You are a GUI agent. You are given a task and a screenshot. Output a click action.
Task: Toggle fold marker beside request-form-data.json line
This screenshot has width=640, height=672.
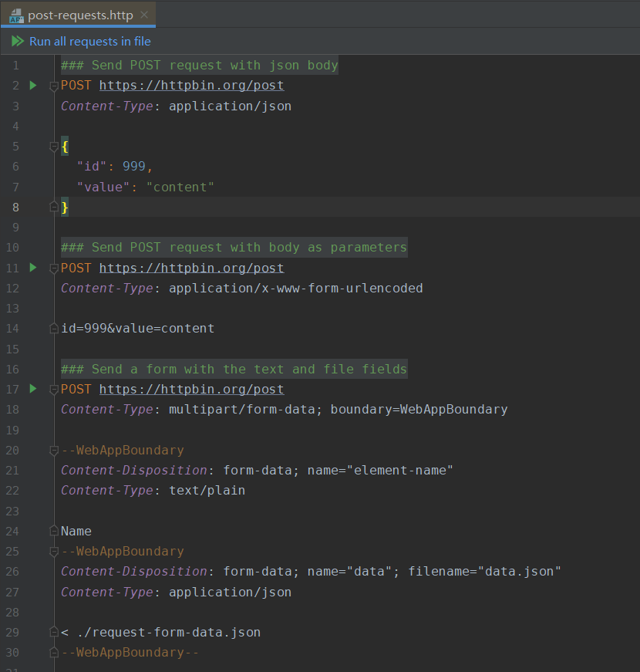pyautogui.click(x=54, y=632)
